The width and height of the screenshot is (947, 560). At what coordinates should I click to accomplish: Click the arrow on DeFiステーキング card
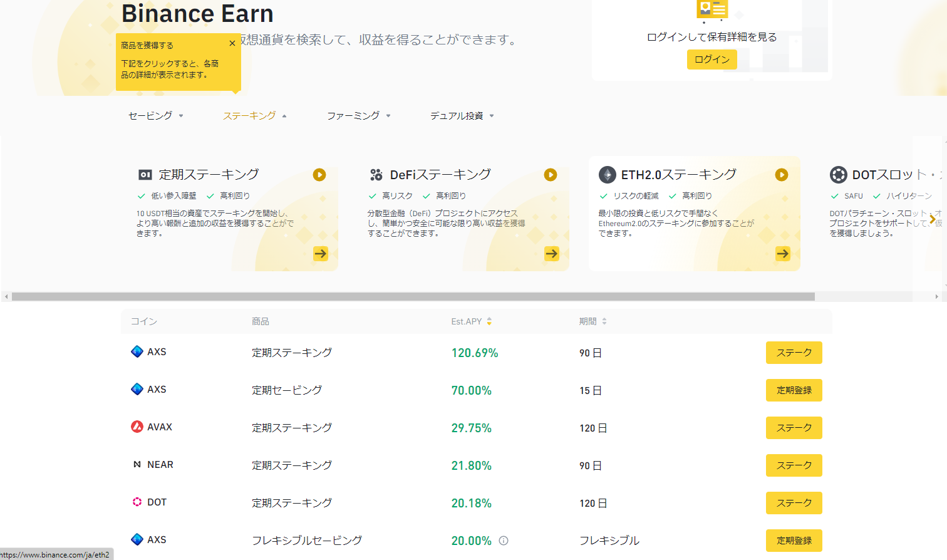pyautogui.click(x=552, y=254)
